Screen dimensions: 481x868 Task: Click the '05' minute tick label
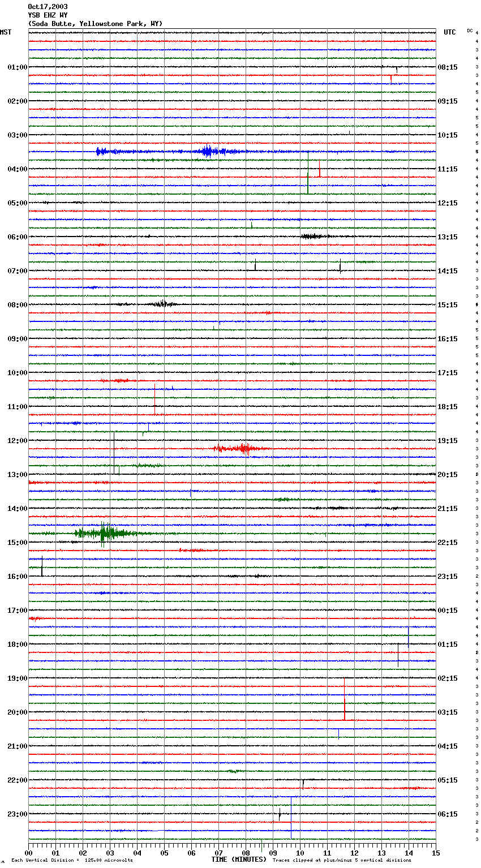pyautogui.click(x=164, y=853)
